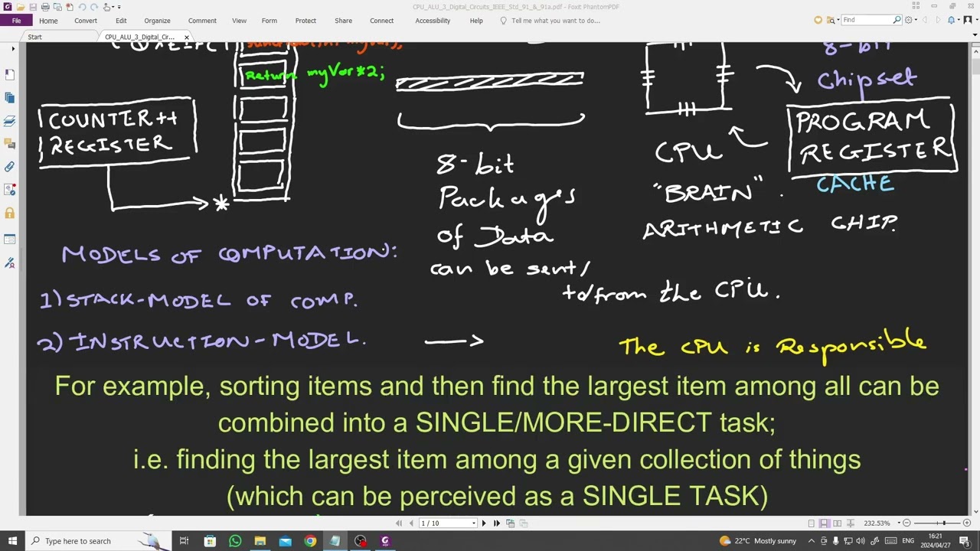980x551 pixels.
Task: Switch to continuous facing view mode
Action: click(x=851, y=523)
